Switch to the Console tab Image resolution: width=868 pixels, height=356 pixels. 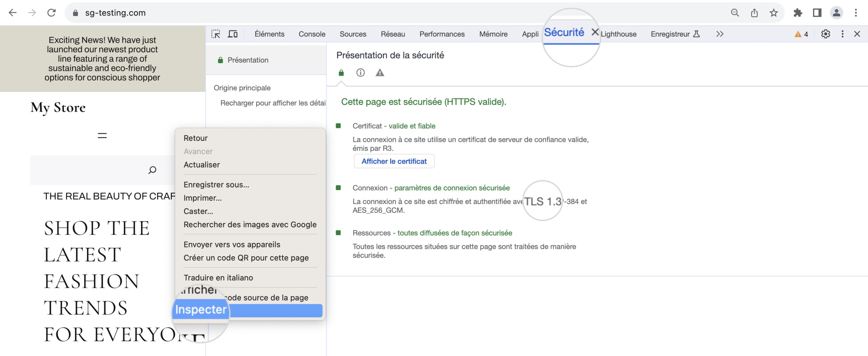click(x=312, y=34)
